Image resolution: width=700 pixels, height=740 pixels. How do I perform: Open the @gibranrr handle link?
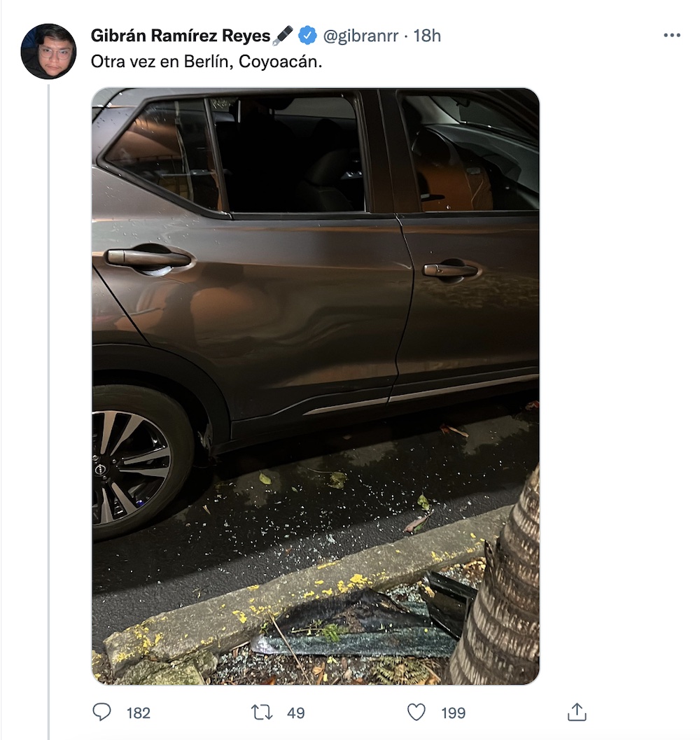[361, 36]
